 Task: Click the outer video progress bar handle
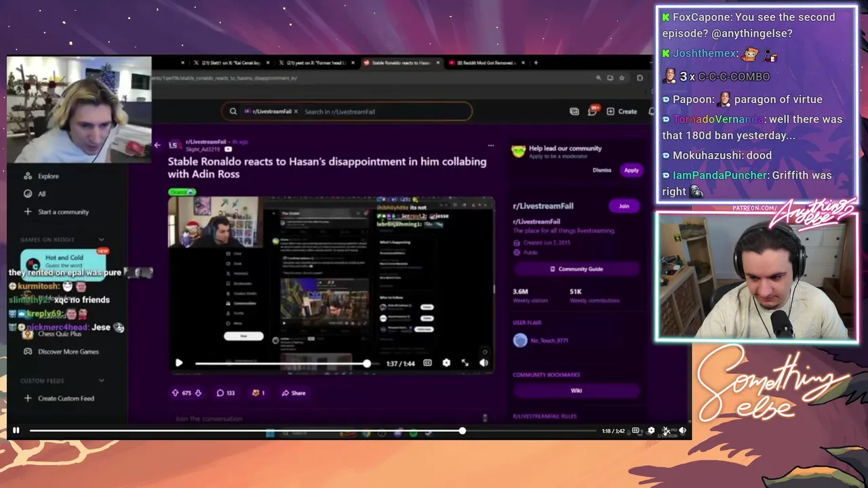click(462, 430)
